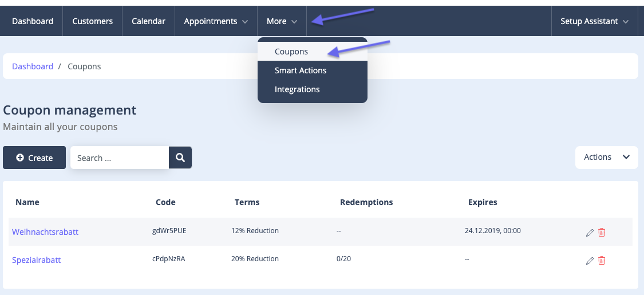Image resolution: width=644 pixels, height=295 pixels.
Task: Open Integrations from the dropdown menu
Action: coord(297,89)
